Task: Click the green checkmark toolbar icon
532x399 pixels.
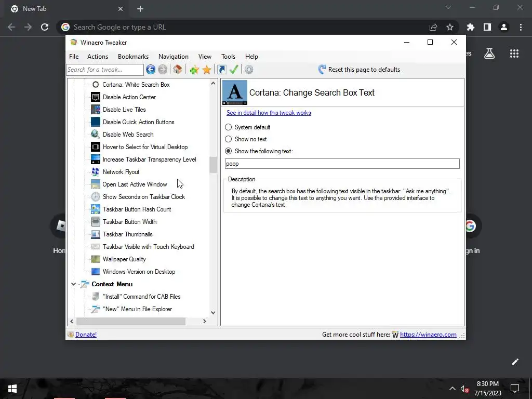Action: coord(234,70)
